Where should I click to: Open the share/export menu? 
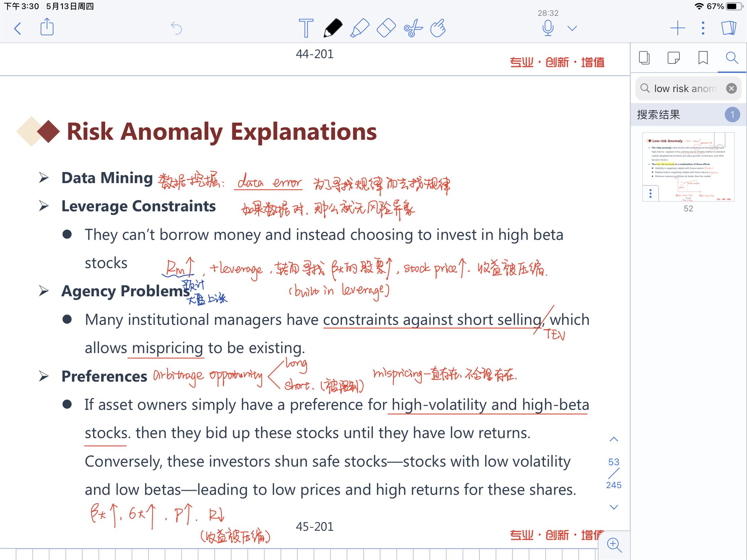pos(47,27)
